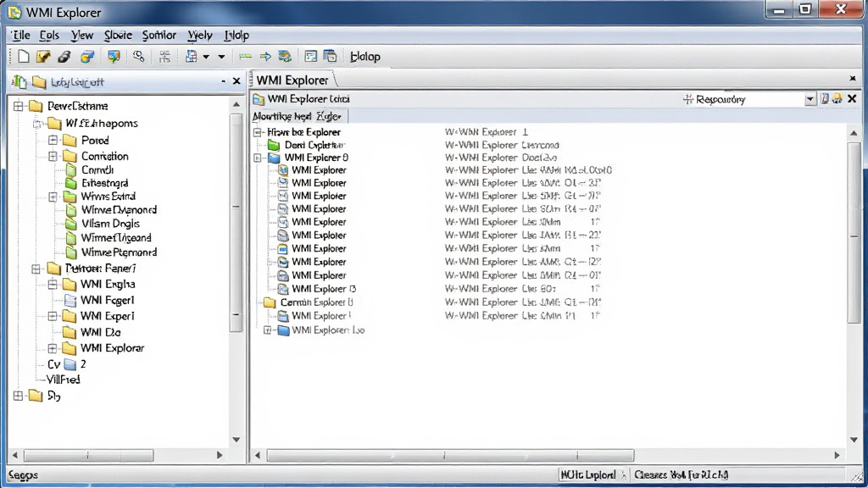
Task: Select the 'Vllam Dngis' tree item
Action: point(110,224)
